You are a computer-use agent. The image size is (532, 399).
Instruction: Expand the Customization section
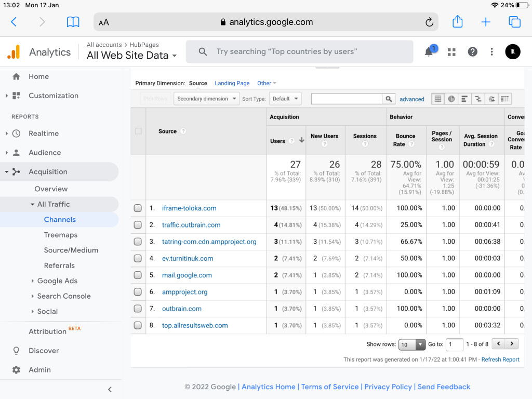(6, 96)
